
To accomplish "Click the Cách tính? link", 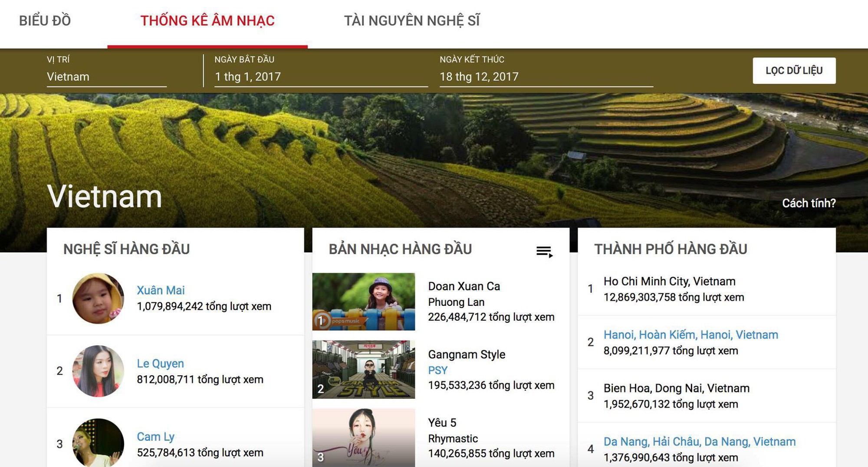I will [x=809, y=203].
